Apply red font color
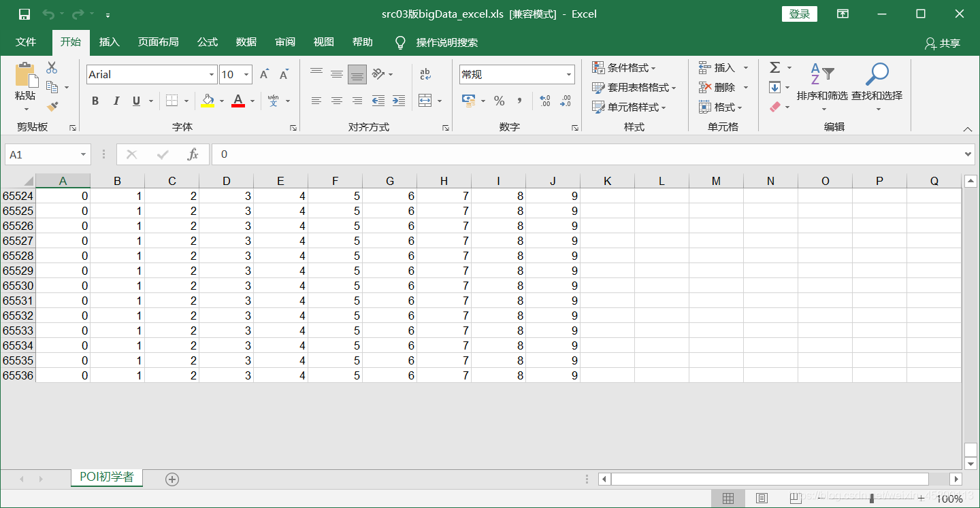The height and width of the screenshot is (508, 980). (x=238, y=101)
